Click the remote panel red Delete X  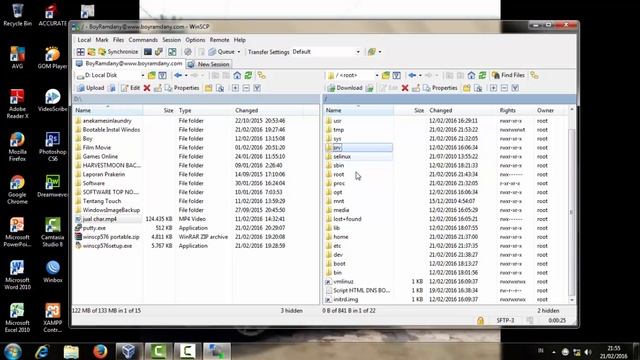(x=405, y=88)
